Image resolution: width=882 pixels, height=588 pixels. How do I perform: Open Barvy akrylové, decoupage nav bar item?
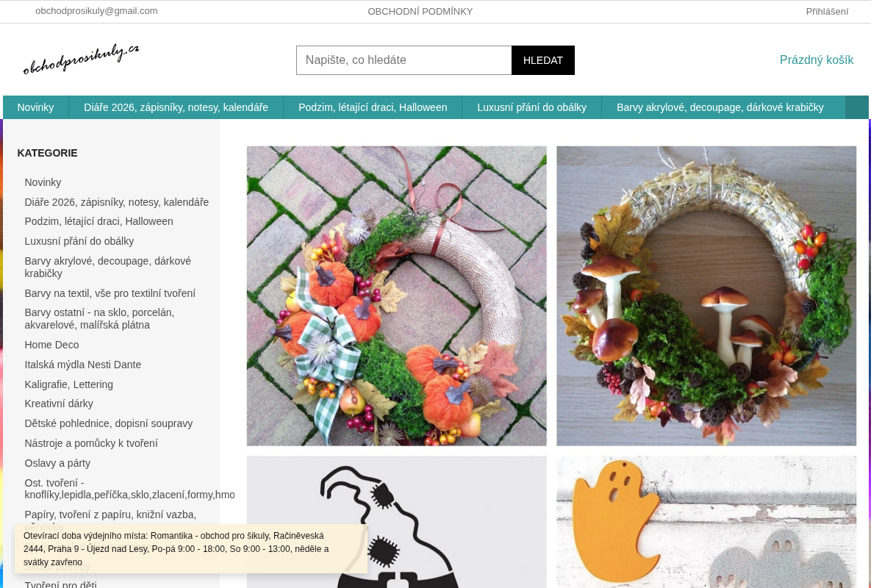(x=720, y=107)
